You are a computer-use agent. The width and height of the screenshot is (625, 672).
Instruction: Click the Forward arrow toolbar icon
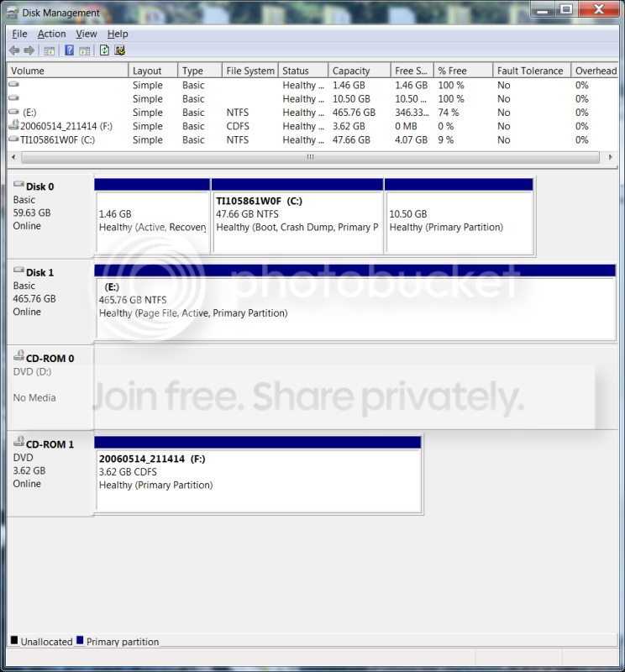point(29,50)
